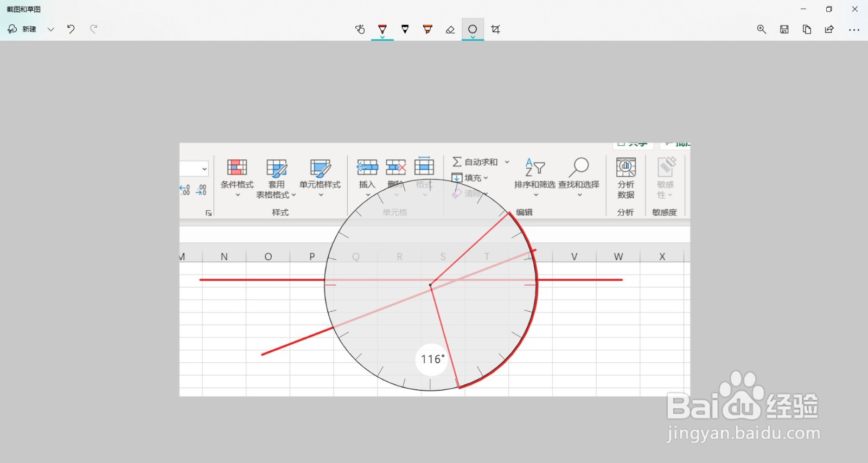Redo the undone stroke

coord(93,29)
